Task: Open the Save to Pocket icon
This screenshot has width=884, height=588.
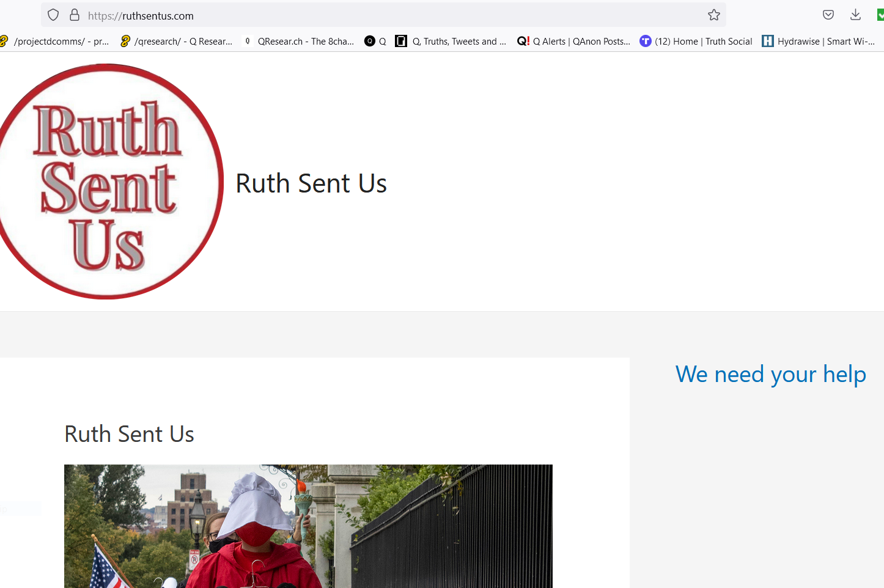Action: (x=828, y=15)
